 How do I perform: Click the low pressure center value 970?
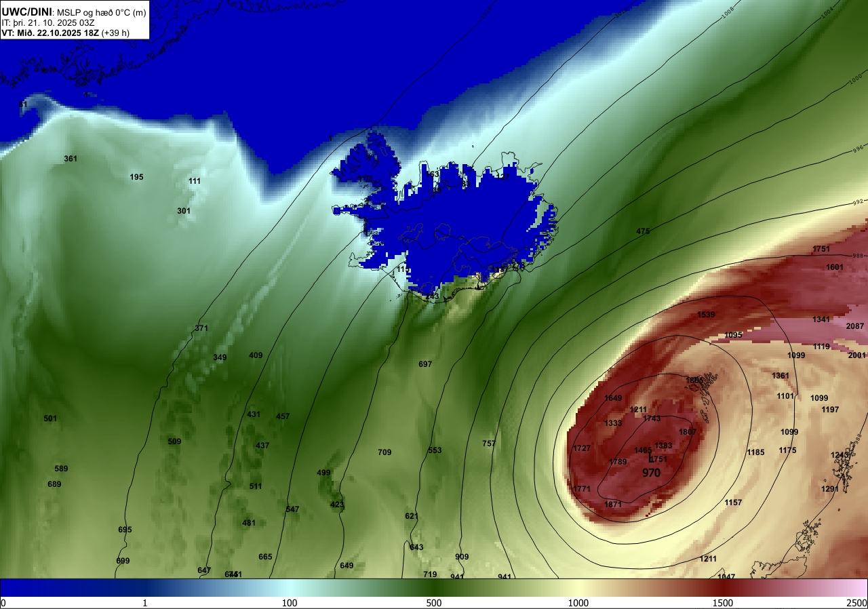(651, 473)
